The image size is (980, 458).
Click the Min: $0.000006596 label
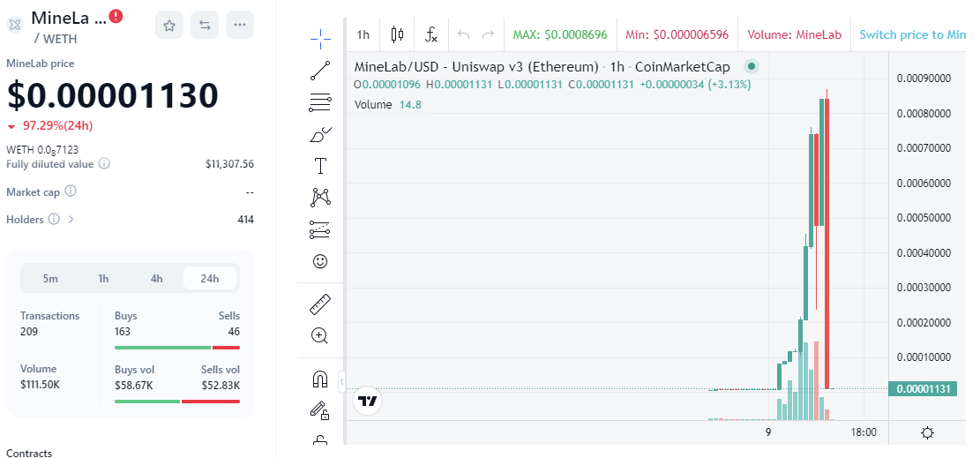click(x=677, y=34)
